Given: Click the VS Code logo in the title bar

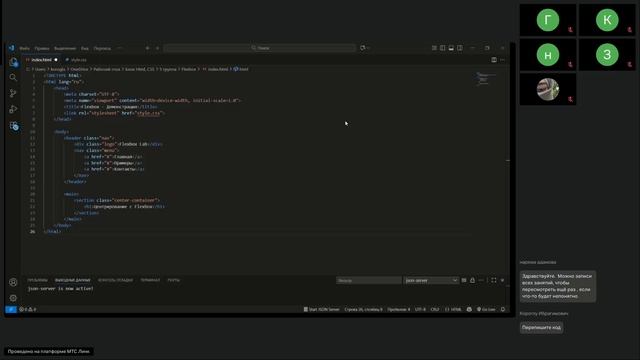Looking at the screenshot, I should [11, 48].
